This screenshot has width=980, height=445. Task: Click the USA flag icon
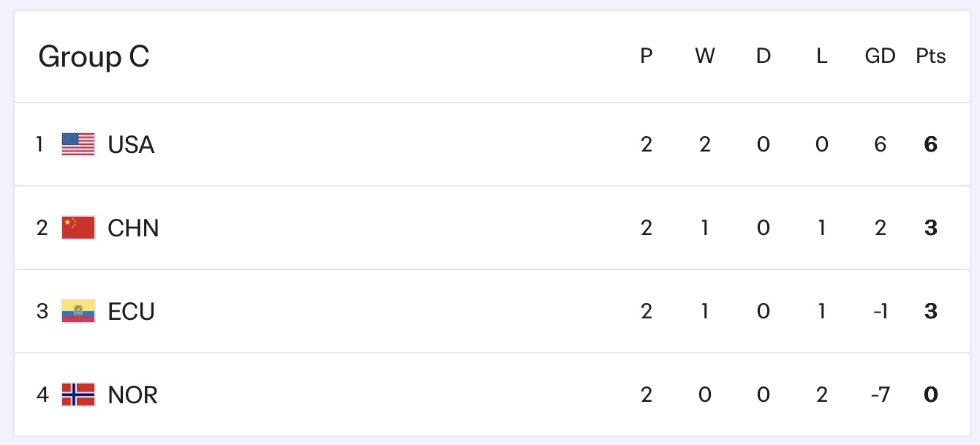point(78,144)
